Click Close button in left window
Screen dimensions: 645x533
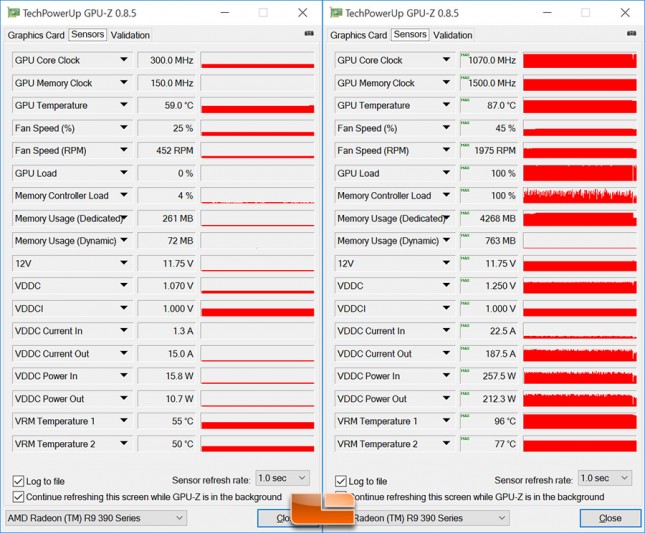click(x=275, y=518)
